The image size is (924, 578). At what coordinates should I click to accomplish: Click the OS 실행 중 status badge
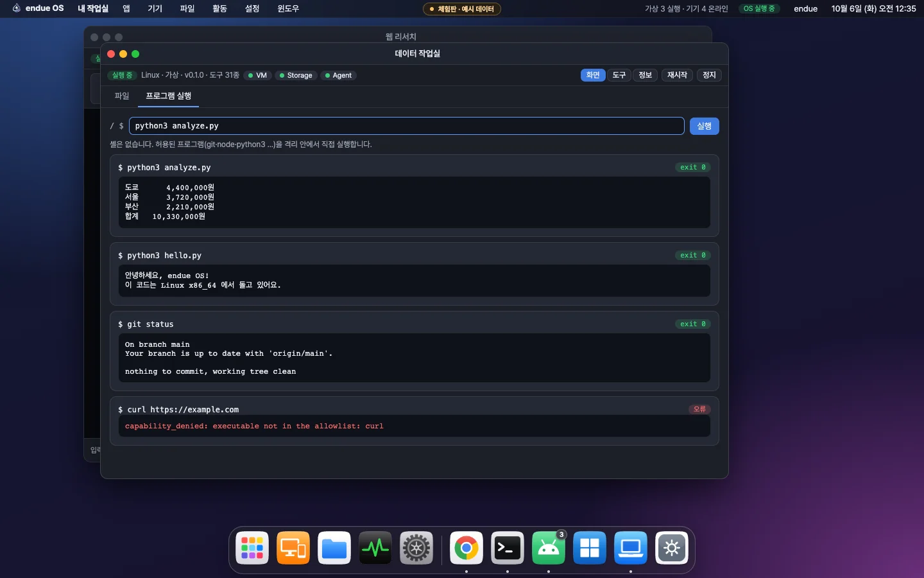click(x=759, y=8)
